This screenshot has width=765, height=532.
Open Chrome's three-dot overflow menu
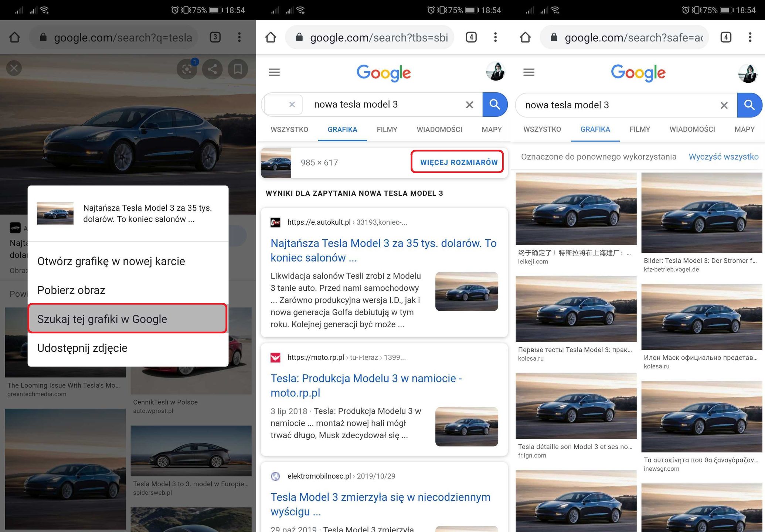pos(495,37)
